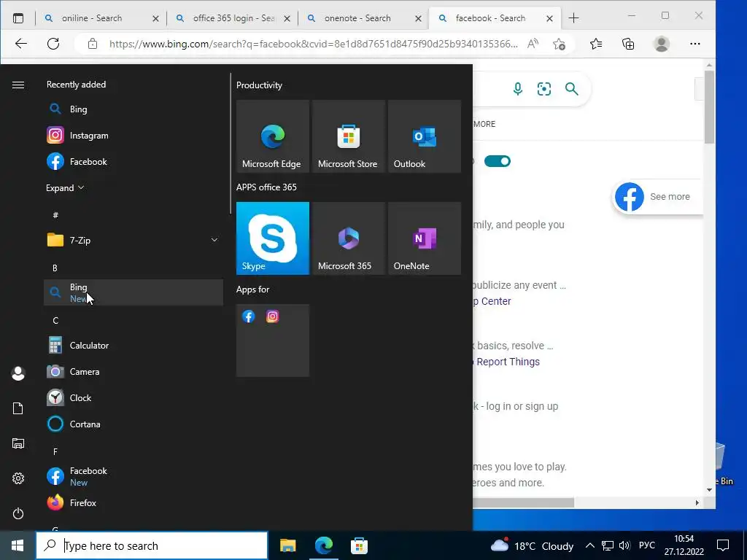Click Facebook icon in Apps for folder tile
Image resolution: width=747 pixels, height=560 pixels.
[249, 316]
